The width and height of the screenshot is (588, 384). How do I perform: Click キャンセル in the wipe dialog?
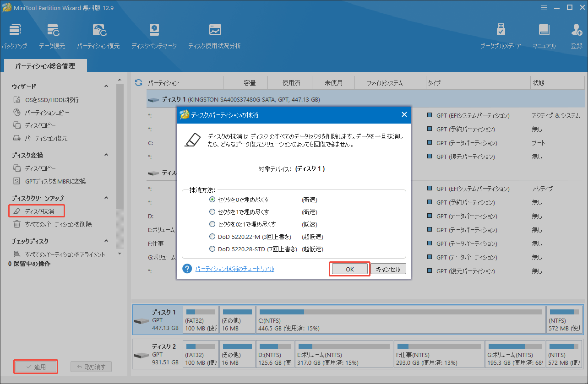point(388,269)
